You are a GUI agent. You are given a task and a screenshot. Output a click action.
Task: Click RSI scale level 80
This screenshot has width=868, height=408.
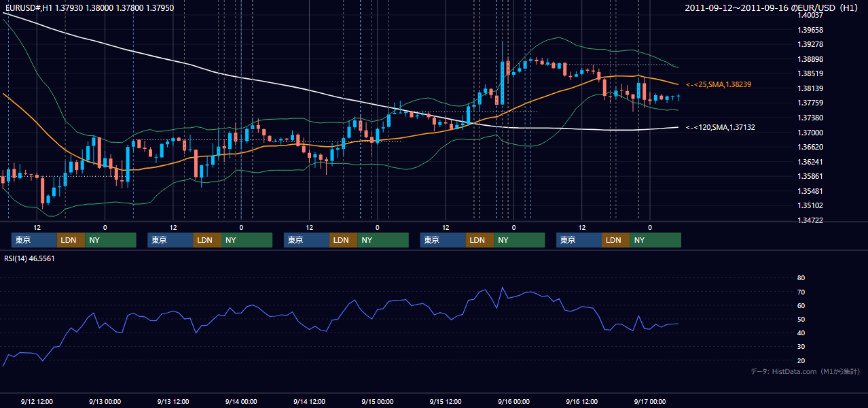[801, 278]
